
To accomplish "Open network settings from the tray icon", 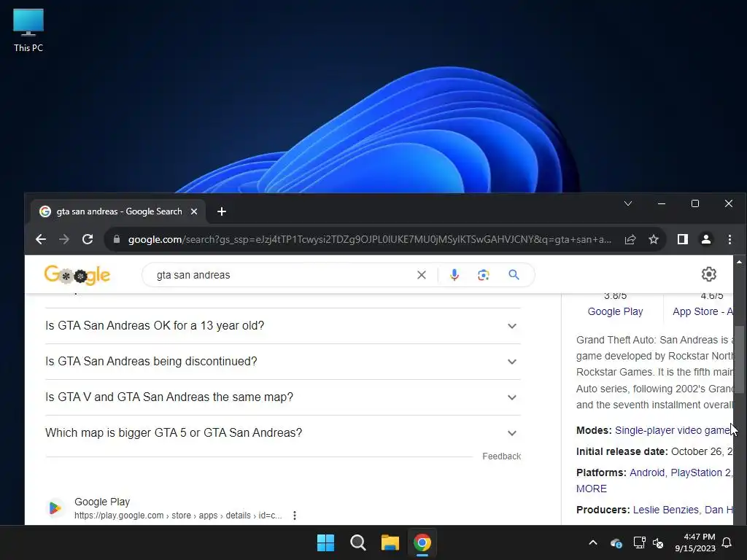I will coord(639,542).
